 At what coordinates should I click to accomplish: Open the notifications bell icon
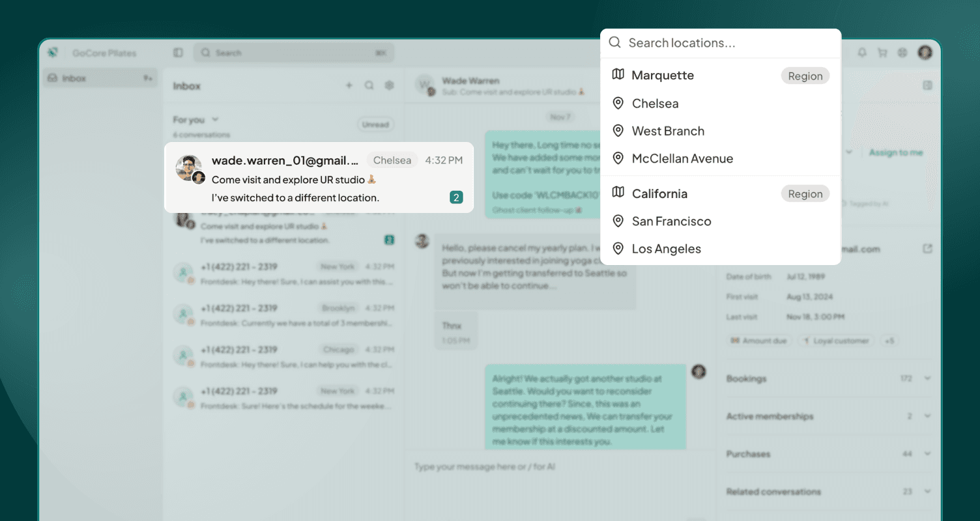(x=861, y=53)
